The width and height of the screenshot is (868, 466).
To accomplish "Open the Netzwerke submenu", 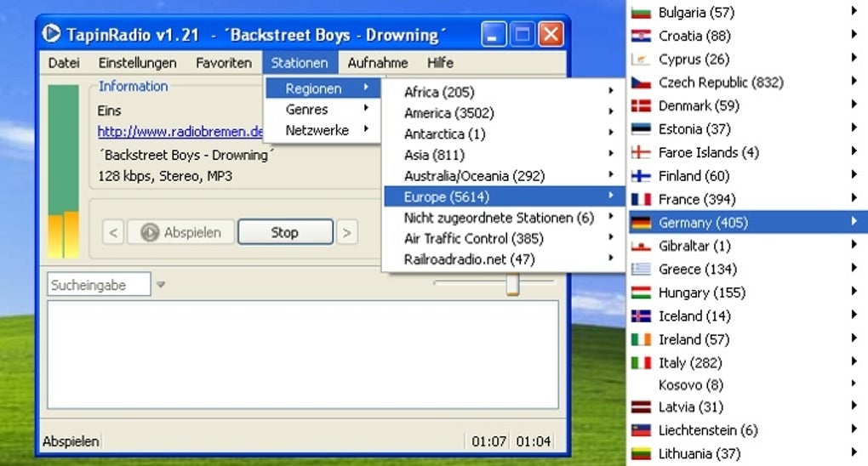I will (323, 131).
